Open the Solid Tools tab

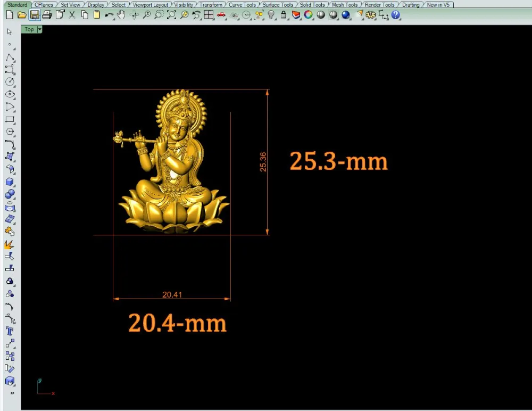(x=312, y=5)
